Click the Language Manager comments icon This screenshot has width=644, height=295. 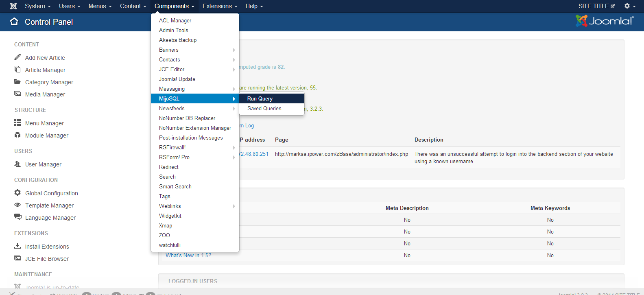17,217
